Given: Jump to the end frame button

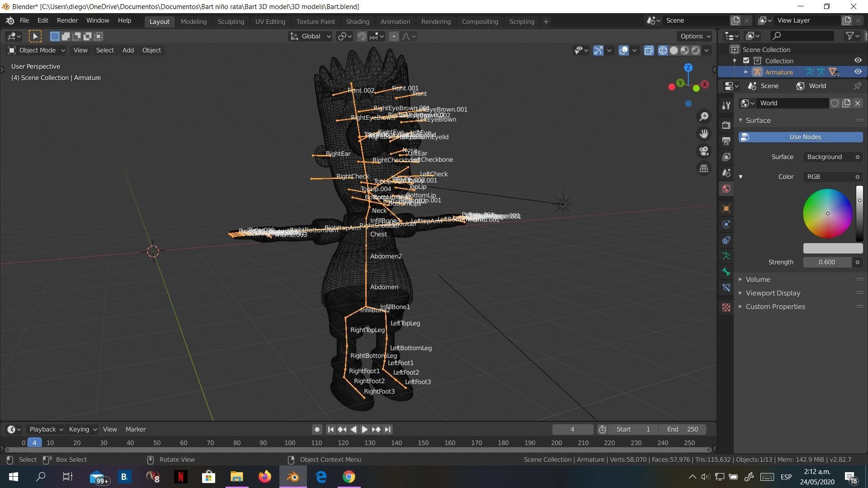Looking at the screenshot, I should pyautogui.click(x=387, y=429).
